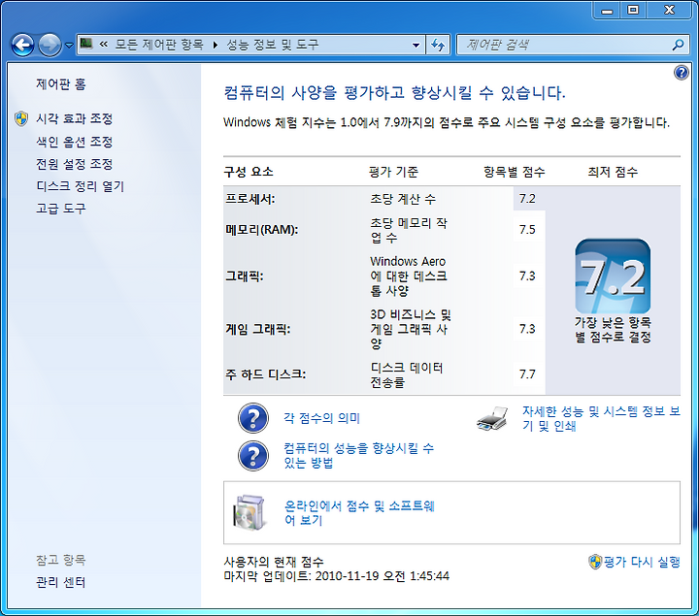
Task: Click the 7.2 base score badge
Action: [x=613, y=276]
